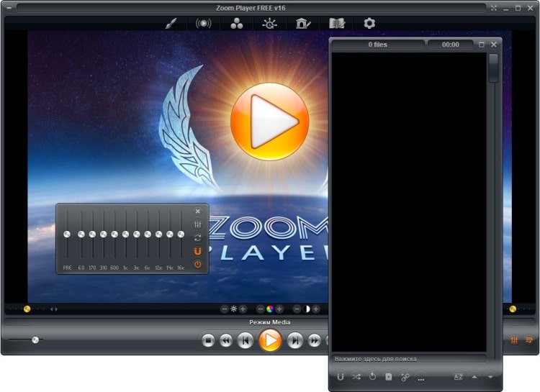Open the skin brush icon in top toolbar
The image size is (540, 392).
click(x=171, y=24)
